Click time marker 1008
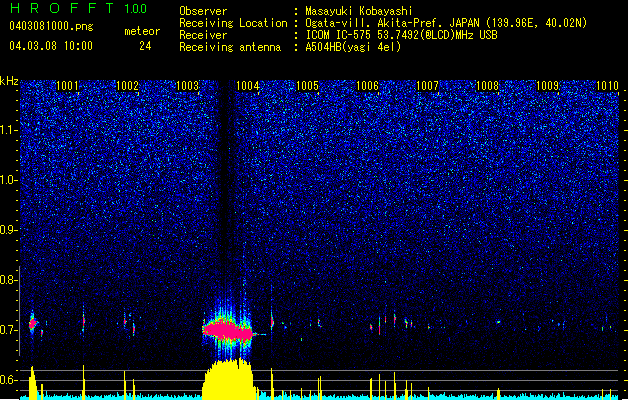629x400 pixels. pos(487,86)
